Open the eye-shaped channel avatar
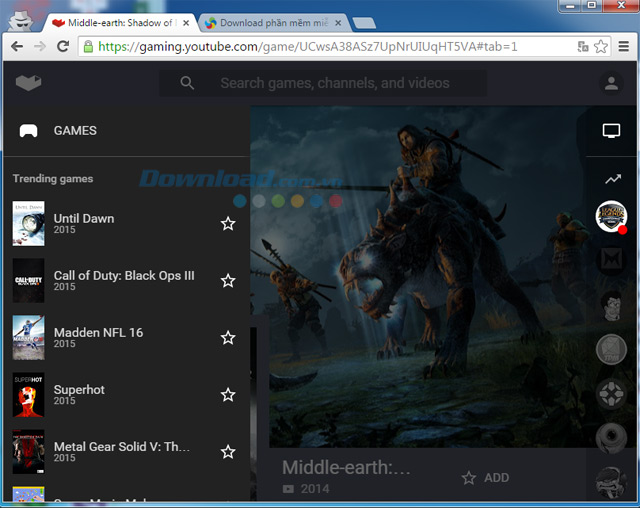Screen dimensions: 640x508 pos(611,438)
